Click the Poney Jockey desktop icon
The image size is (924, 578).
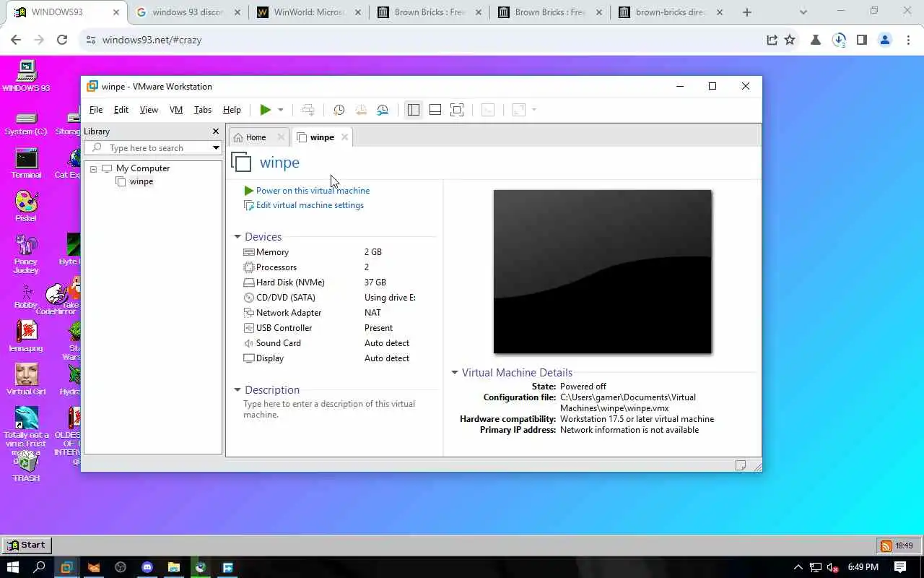[26, 254]
